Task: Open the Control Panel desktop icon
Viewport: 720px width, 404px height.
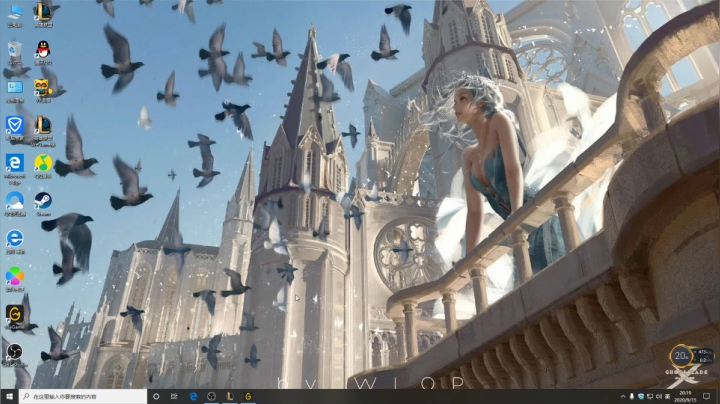Action: point(15,90)
